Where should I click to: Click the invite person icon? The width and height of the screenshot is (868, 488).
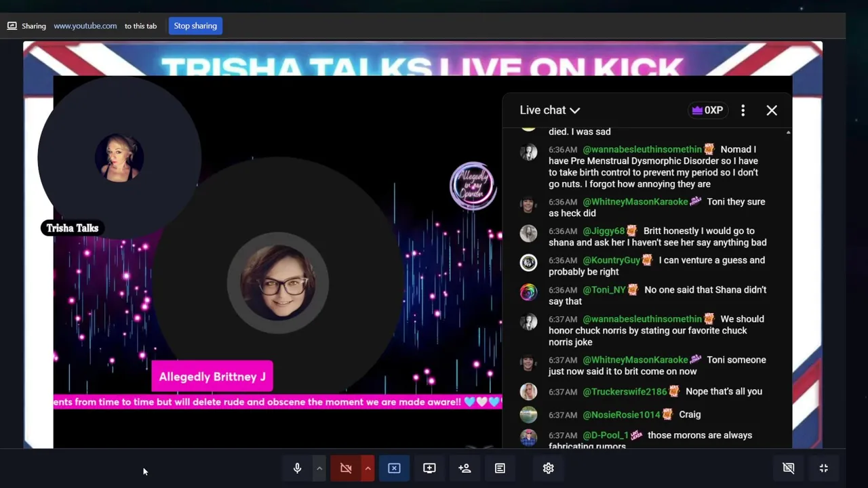[x=465, y=468]
